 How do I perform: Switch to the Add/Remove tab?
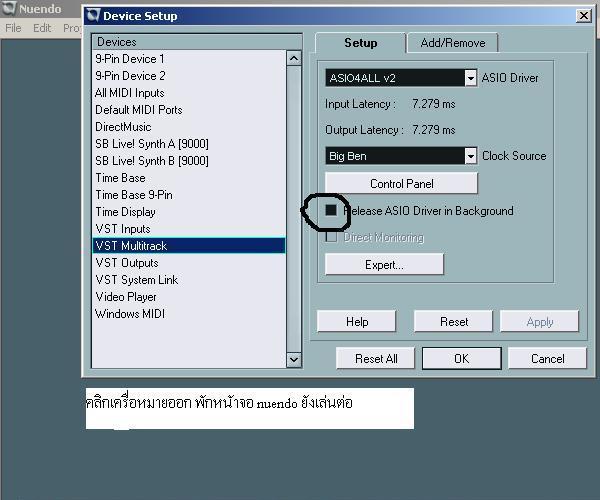pyautogui.click(x=453, y=43)
